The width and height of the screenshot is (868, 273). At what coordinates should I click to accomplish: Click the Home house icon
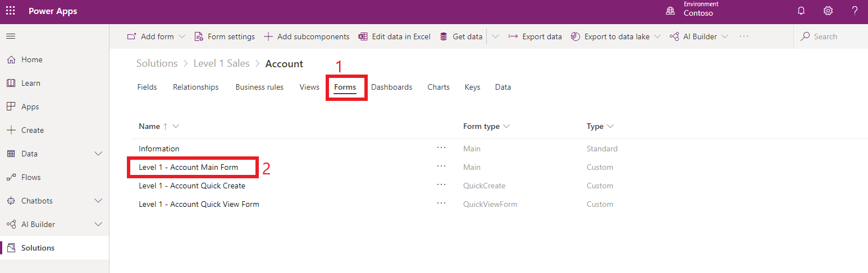11,59
